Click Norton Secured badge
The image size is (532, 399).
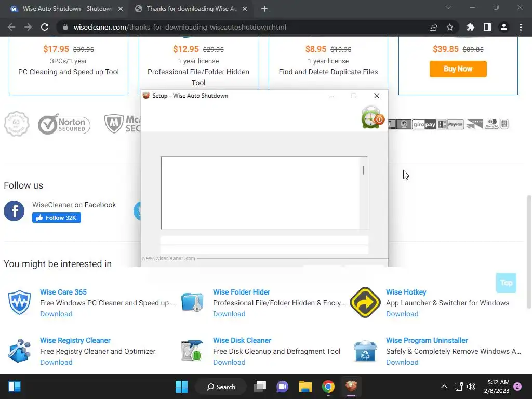click(x=64, y=124)
